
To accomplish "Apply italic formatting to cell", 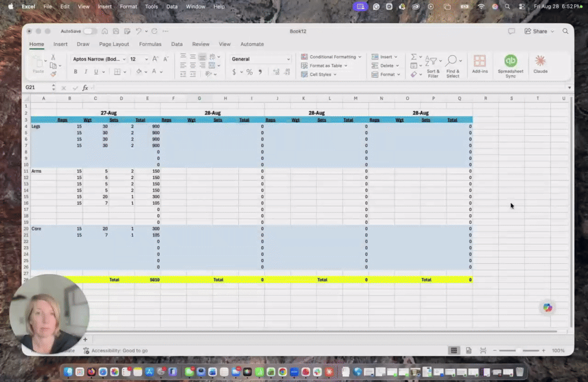I will 86,72.
